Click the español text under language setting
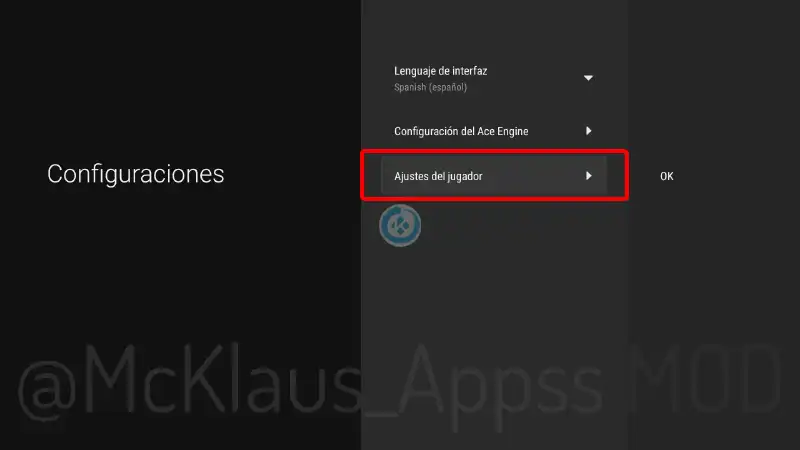This screenshot has width=800, height=450. tap(448, 87)
